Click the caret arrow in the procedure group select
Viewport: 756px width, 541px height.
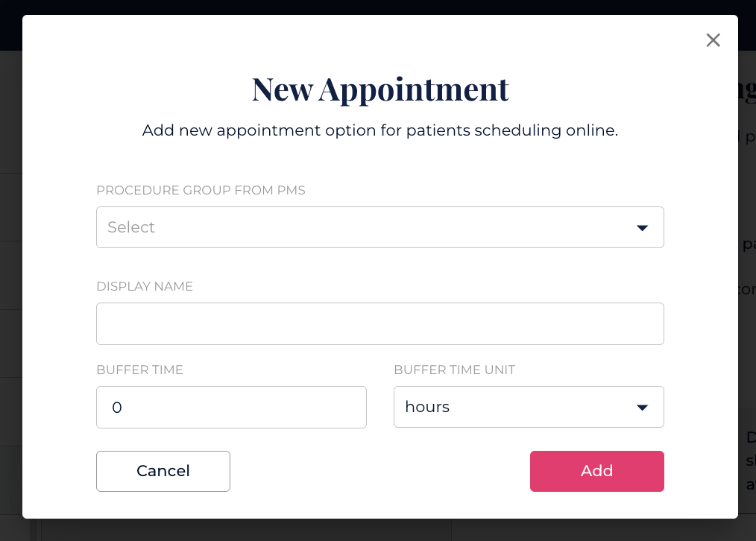point(642,227)
